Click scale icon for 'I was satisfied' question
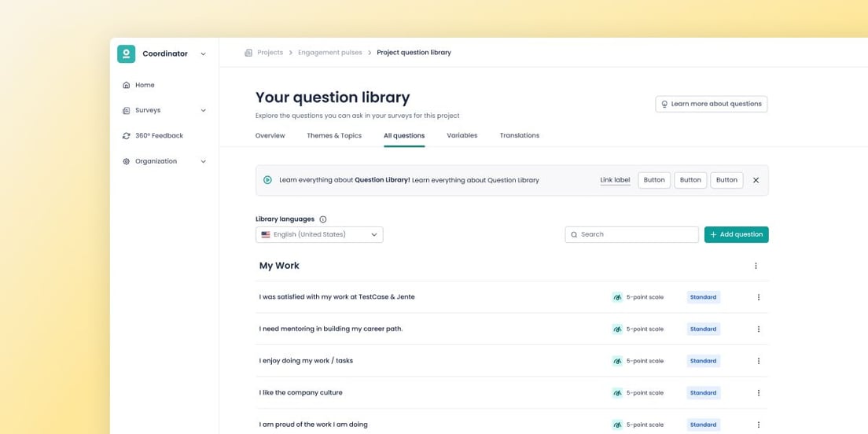Viewport: 868px width, 434px height. click(617, 297)
